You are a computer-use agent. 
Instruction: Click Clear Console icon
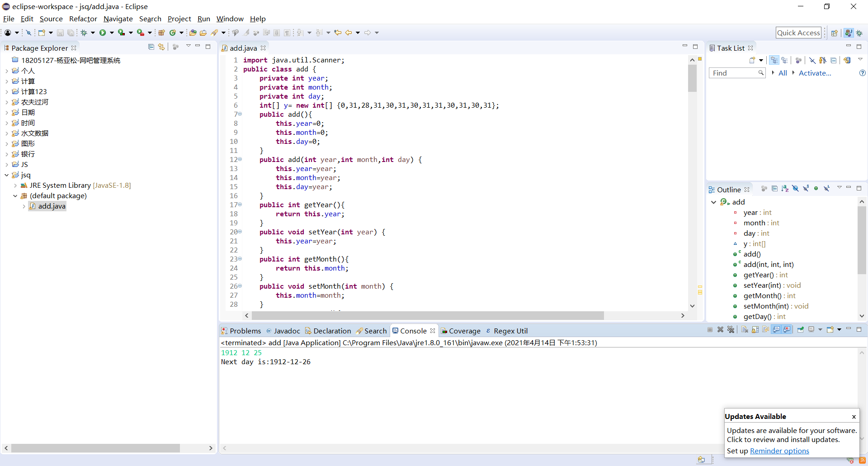(x=745, y=329)
